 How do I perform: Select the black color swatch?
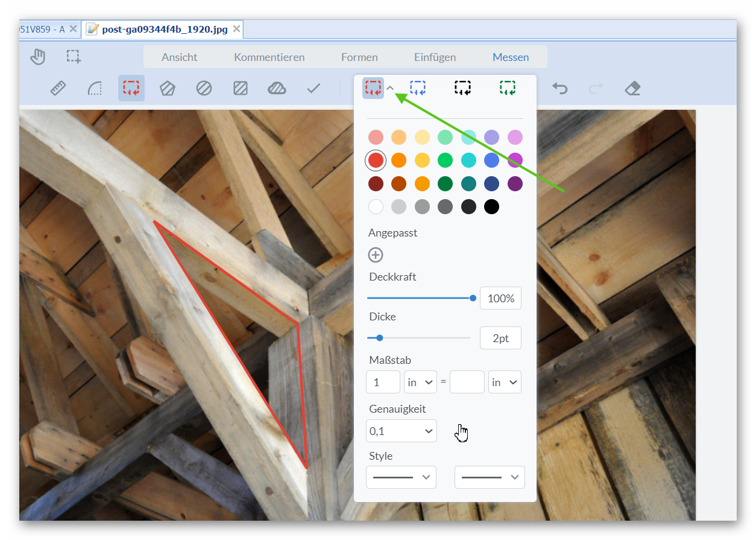click(492, 207)
